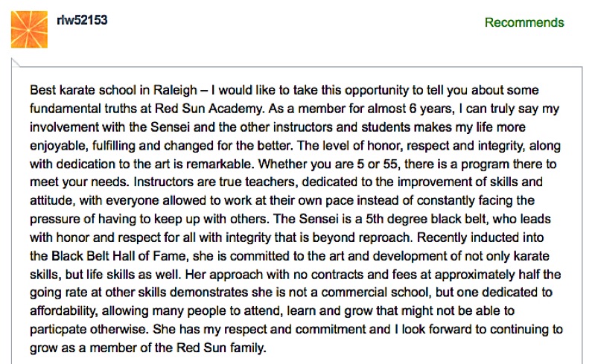
Task: Open reviewer profile rlw52153
Action: 82,19
